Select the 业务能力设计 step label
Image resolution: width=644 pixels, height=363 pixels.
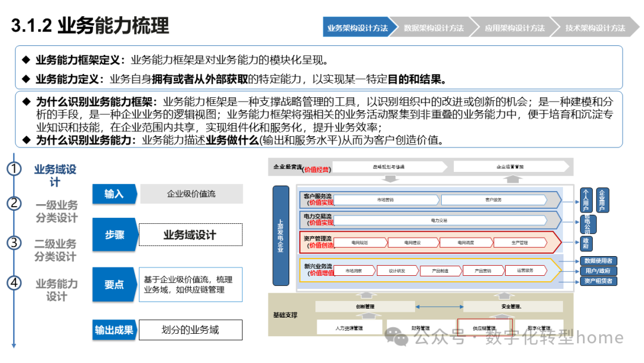[x=57, y=290]
